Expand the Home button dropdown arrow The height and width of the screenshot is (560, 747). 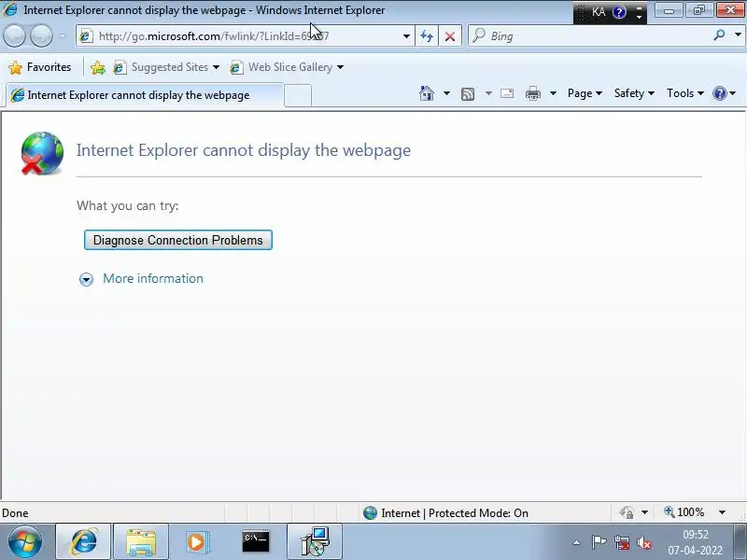point(446,93)
